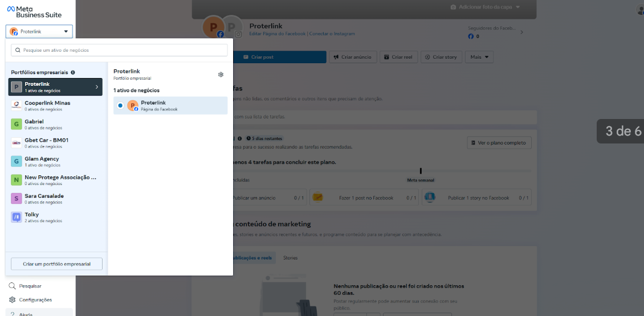The height and width of the screenshot is (316, 644).
Task: Expand Seguidores do Facebook chevron
Action: [521, 32]
